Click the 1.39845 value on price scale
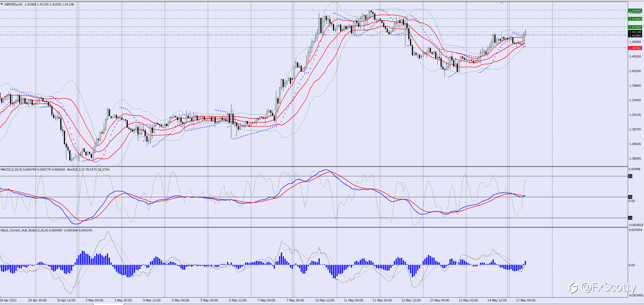 [x=635, y=86]
